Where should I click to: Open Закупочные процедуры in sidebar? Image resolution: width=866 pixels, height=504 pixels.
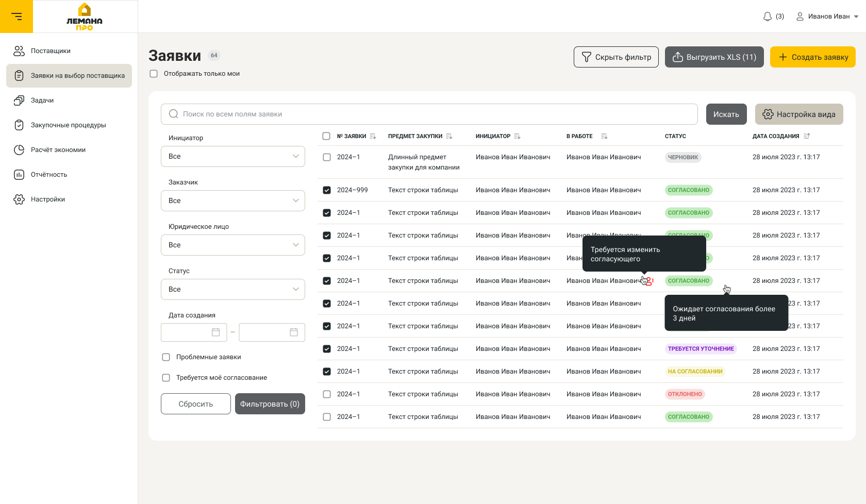69,125
